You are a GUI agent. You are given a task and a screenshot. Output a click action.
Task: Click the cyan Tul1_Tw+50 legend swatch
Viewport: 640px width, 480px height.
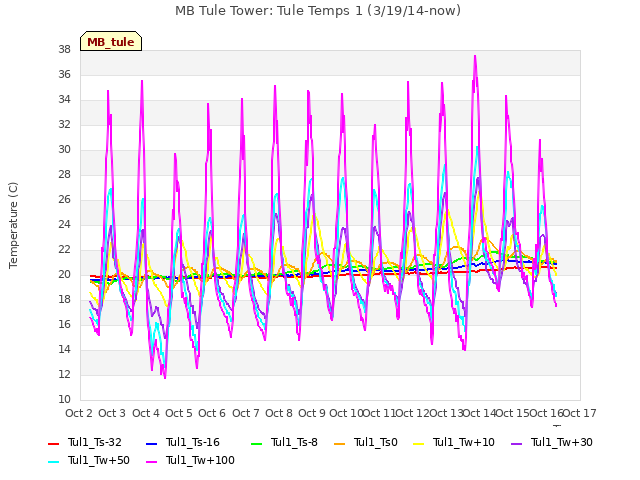[54, 461]
